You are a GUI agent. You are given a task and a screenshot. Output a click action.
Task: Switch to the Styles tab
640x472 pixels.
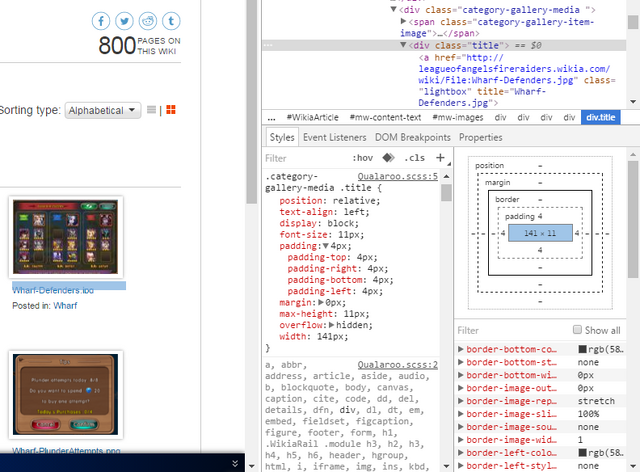click(282, 137)
